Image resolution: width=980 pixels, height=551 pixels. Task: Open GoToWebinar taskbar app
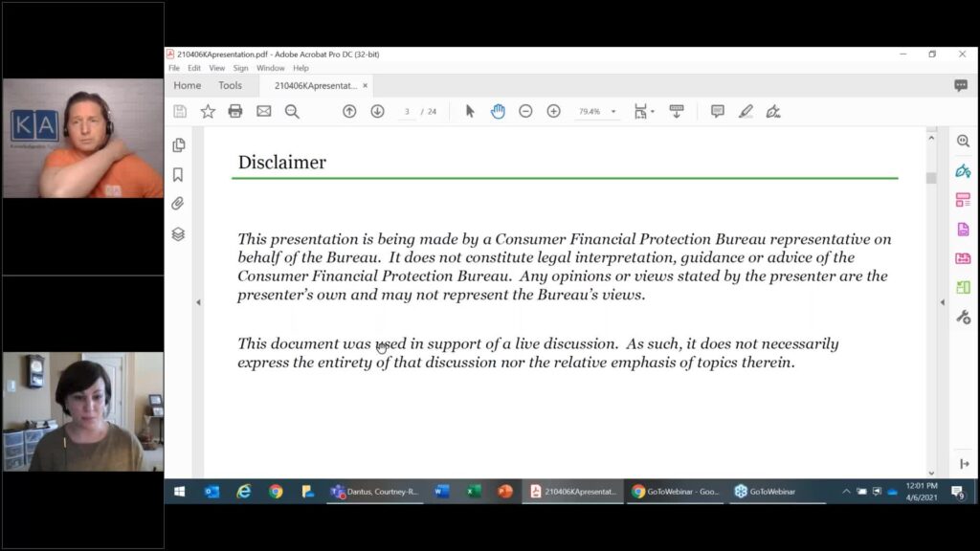click(766, 492)
